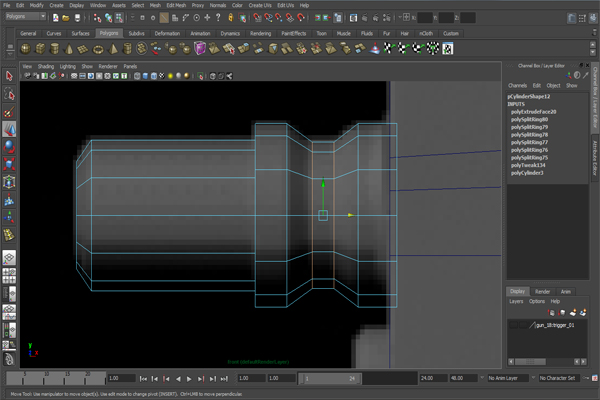Viewport: 600px width, 400px height.
Task: Click the purple cube shelf icon
Action: [x=200, y=49]
